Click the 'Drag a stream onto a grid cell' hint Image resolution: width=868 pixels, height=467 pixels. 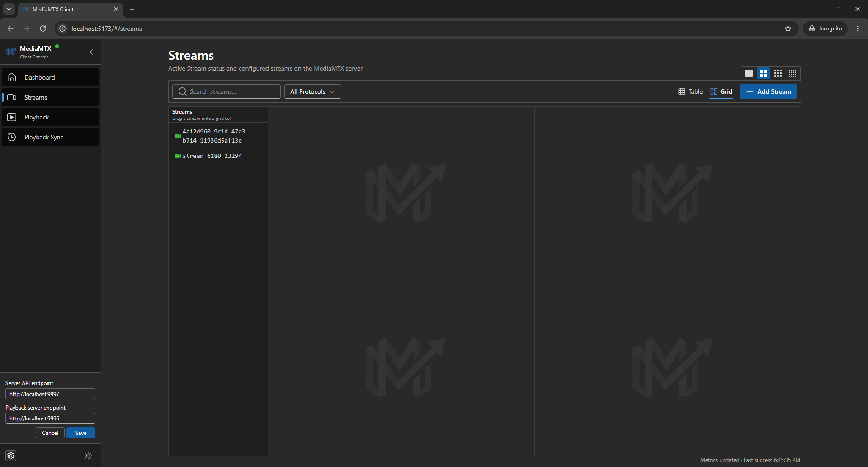202,119
